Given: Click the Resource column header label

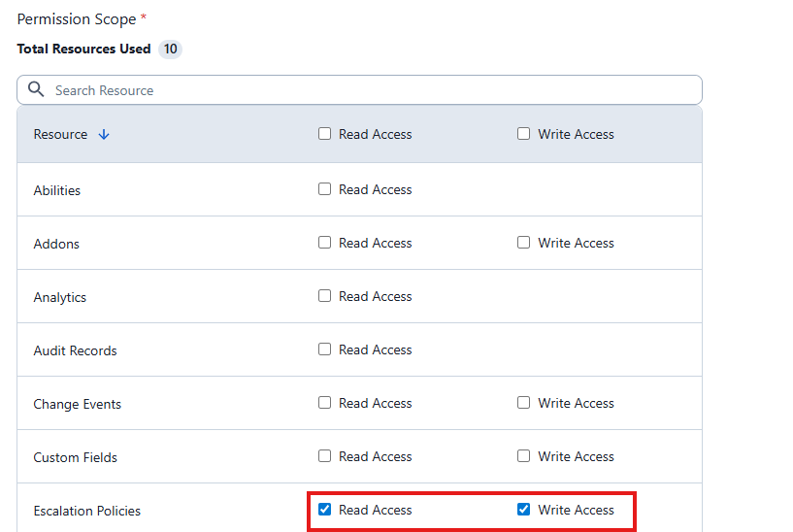Looking at the screenshot, I should click(60, 135).
